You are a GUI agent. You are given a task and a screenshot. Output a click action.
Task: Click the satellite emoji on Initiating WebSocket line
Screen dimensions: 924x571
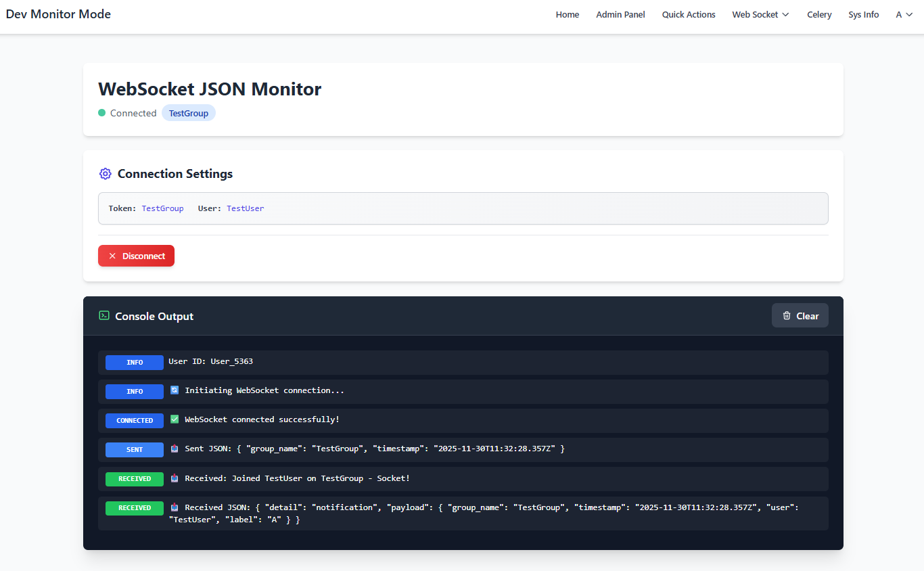point(175,390)
